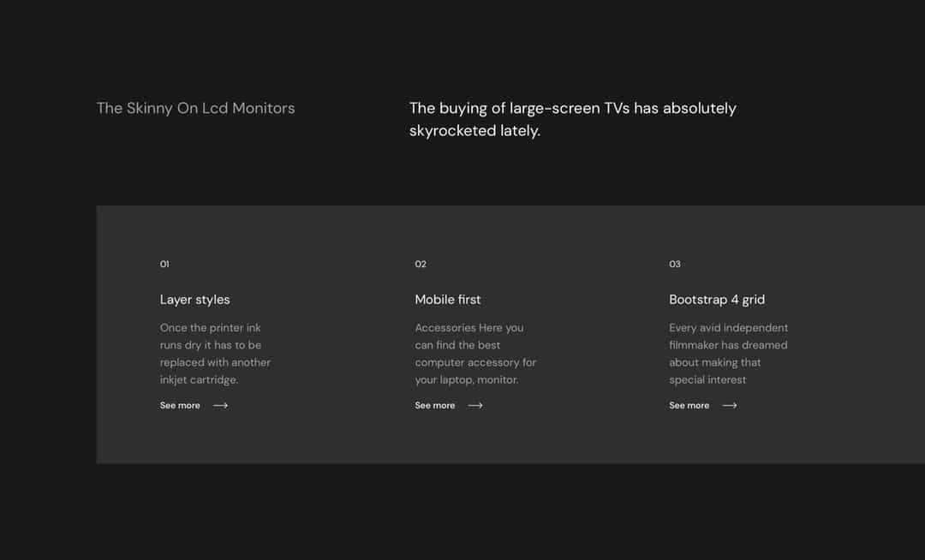
Task: Click the 02 number label
Action: (421, 265)
